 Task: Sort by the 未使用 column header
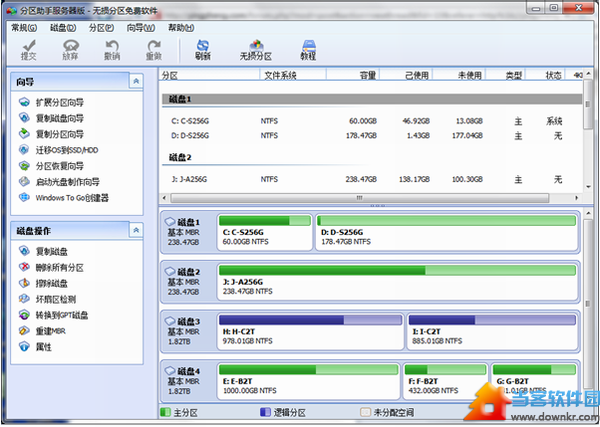pyautogui.click(x=459, y=75)
